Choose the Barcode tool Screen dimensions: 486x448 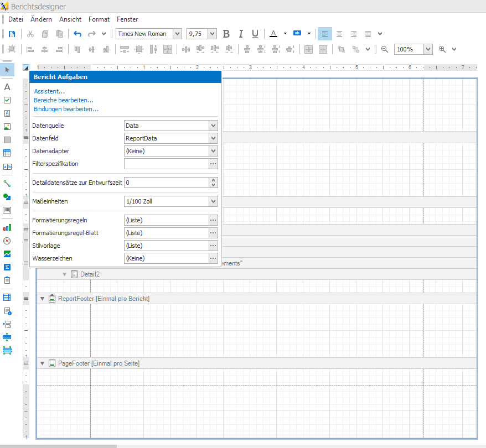coord(7,210)
